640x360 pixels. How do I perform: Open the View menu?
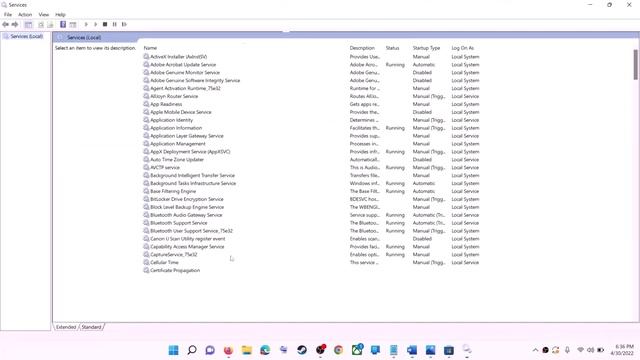(44, 15)
